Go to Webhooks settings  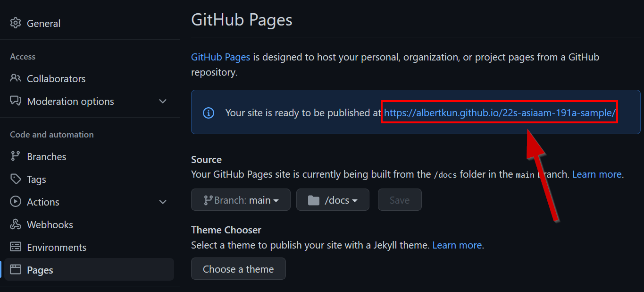tap(50, 224)
